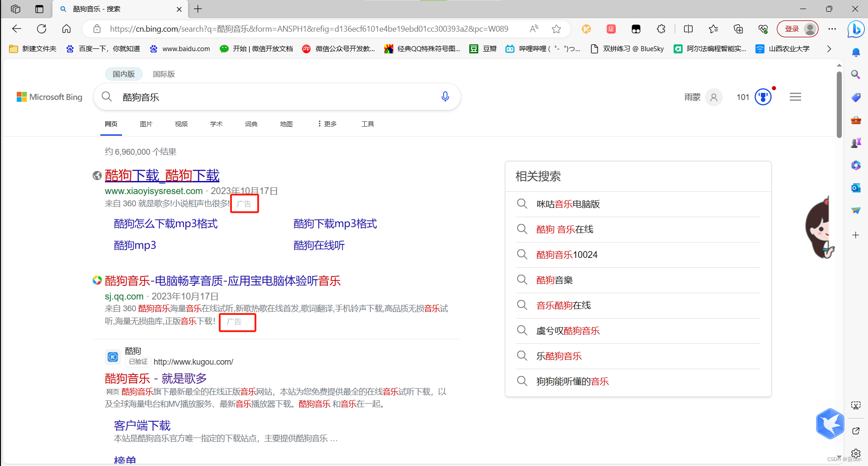Open the 酷狗mp3 sublink
The image size is (868, 466).
135,245
